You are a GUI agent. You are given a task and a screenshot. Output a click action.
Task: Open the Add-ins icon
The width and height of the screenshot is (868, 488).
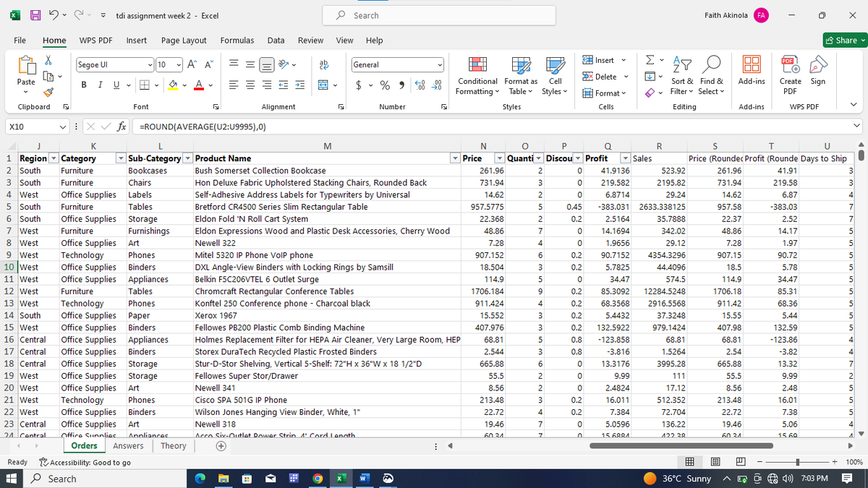pos(752,72)
